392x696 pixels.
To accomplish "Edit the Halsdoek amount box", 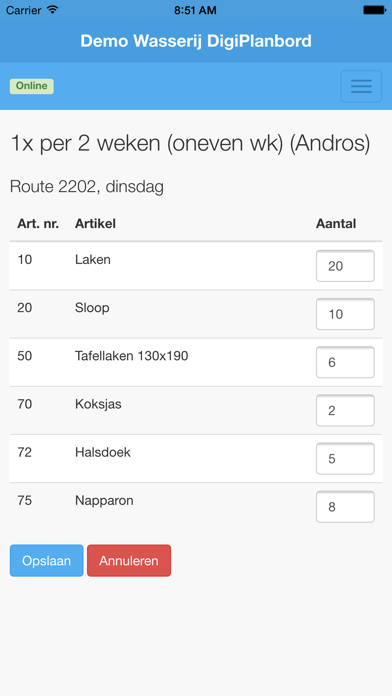I will pos(345,459).
